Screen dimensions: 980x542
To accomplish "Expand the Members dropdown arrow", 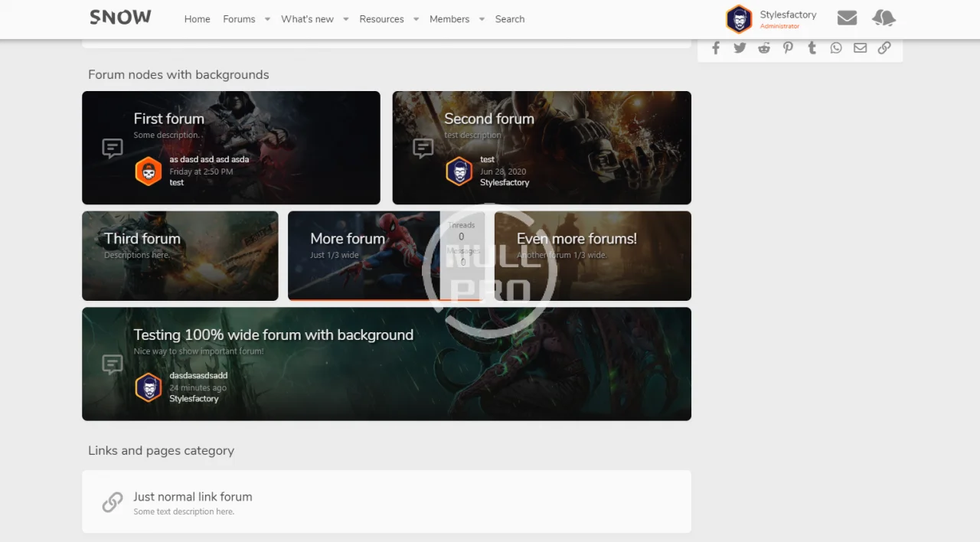I will tap(482, 19).
